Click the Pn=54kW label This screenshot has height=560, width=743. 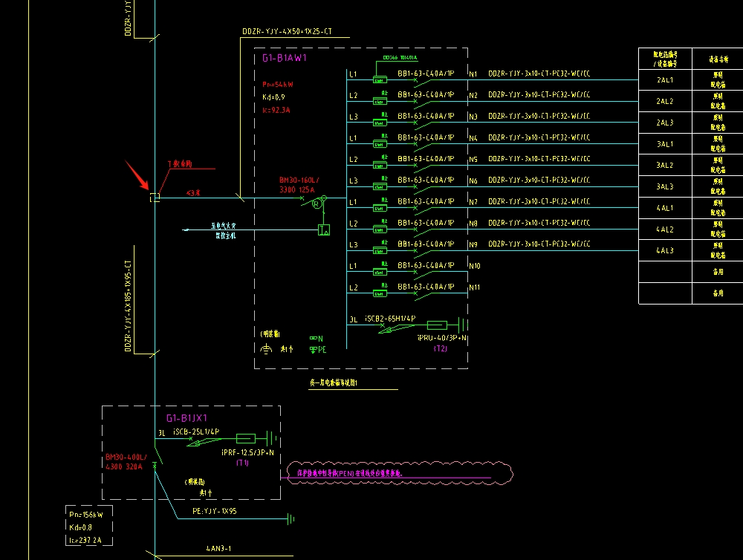(278, 85)
